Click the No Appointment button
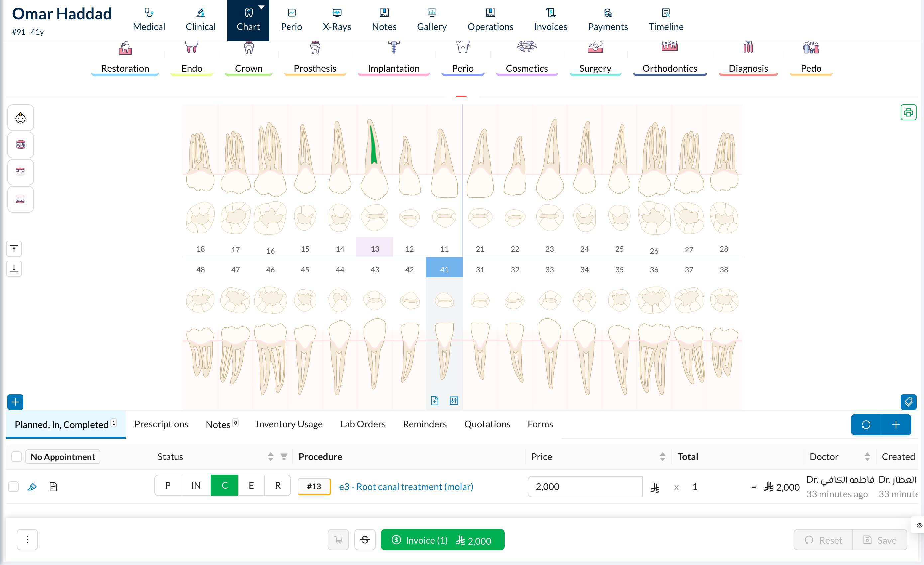 pos(62,457)
